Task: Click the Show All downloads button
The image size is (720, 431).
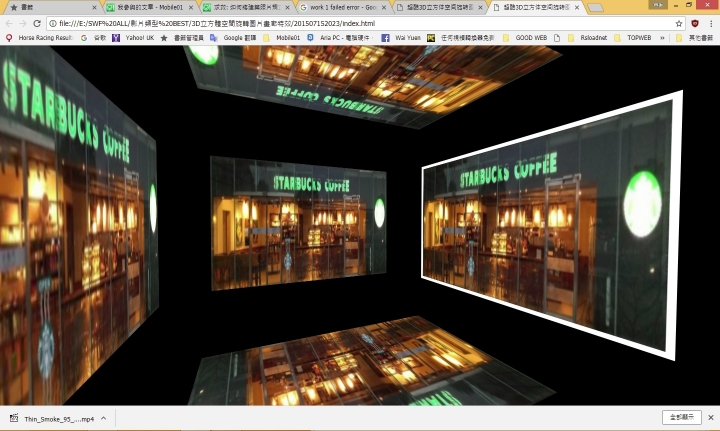Action: pyautogui.click(x=681, y=417)
